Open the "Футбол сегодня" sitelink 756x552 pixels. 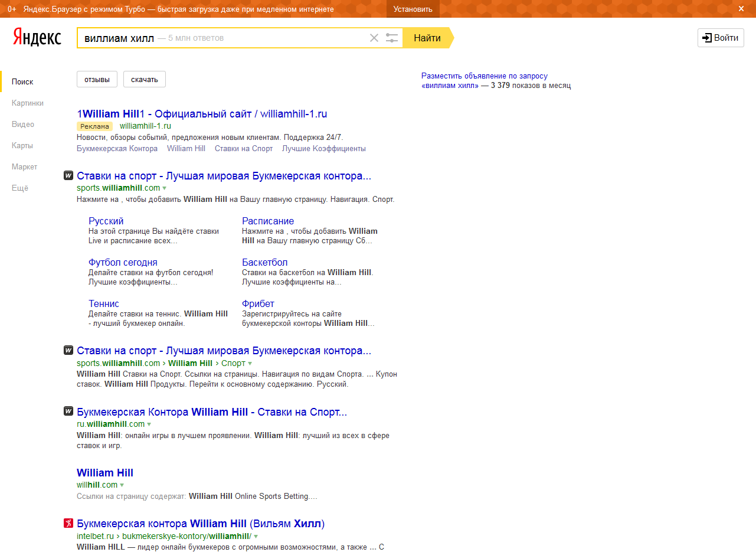tap(123, 262)
